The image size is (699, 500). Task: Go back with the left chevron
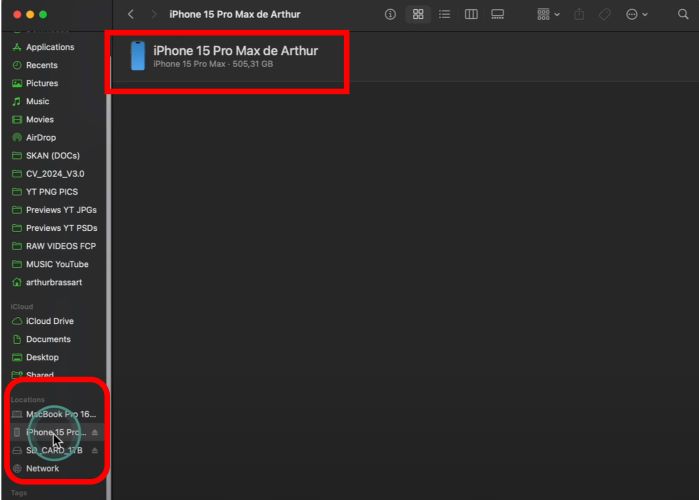(131, 14)
